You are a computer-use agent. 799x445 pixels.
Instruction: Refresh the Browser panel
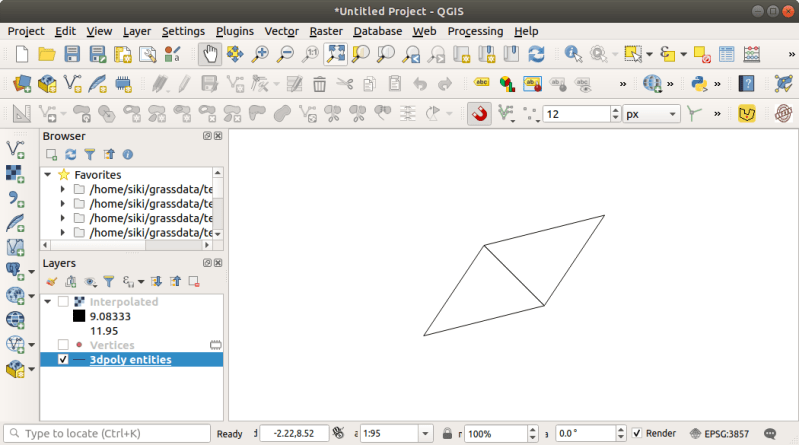tap(70, 154)
